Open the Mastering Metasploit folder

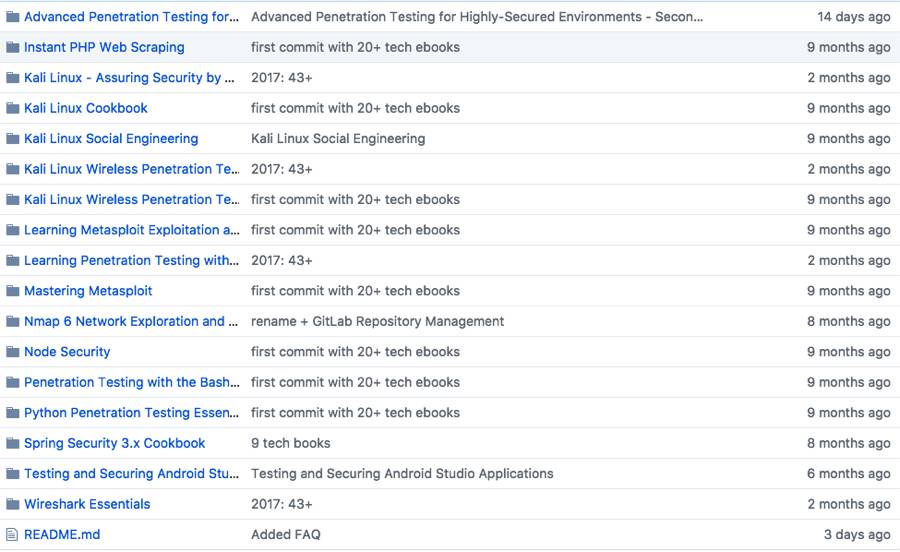tap(88, 290)
